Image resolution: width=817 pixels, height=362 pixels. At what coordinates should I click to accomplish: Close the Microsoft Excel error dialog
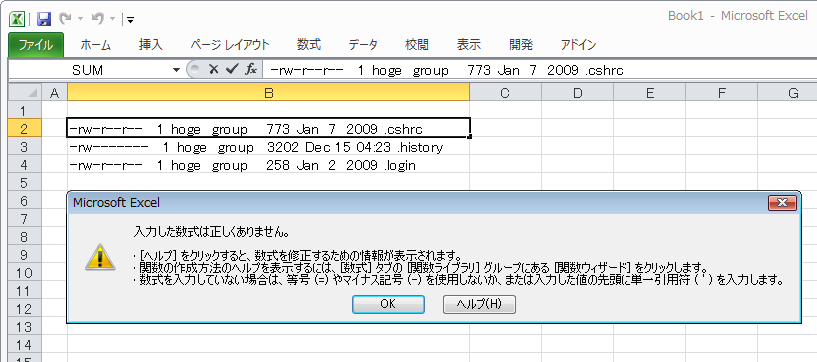(782, 203)
